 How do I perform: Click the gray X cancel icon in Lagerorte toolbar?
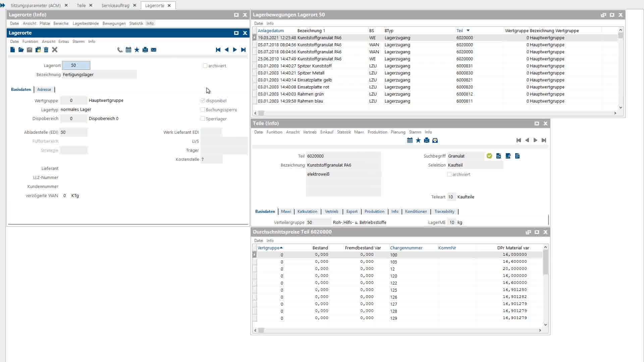pos(55,50)
